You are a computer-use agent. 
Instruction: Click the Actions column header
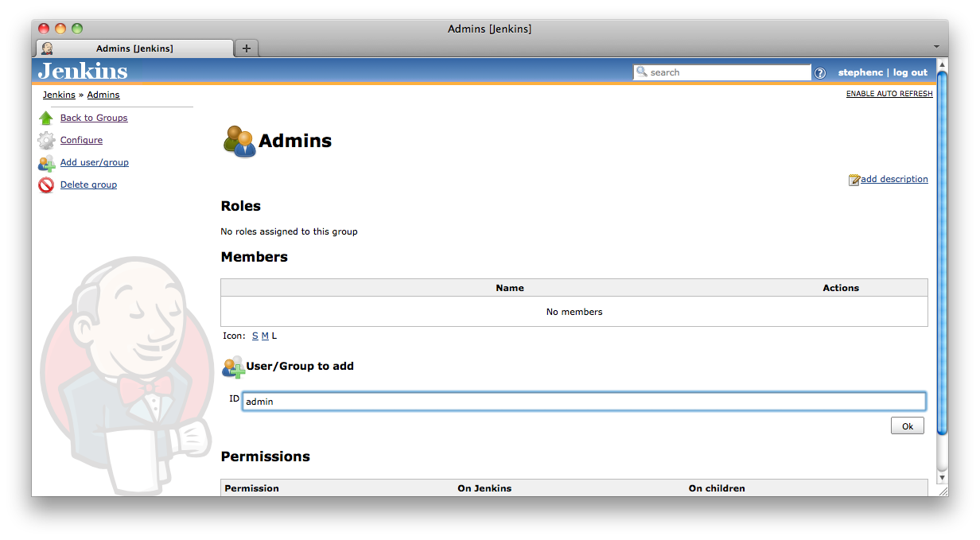(x=841, y=288)
